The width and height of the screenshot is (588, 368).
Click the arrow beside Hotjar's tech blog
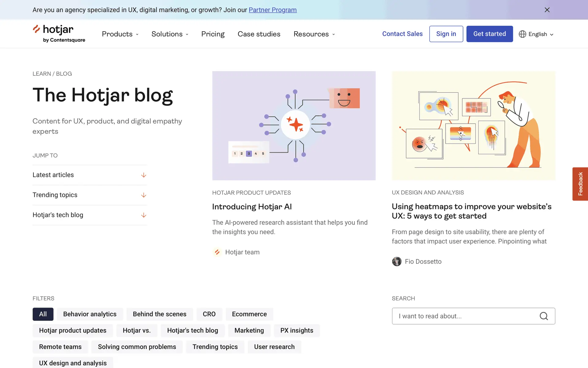[x=144, y=215]
